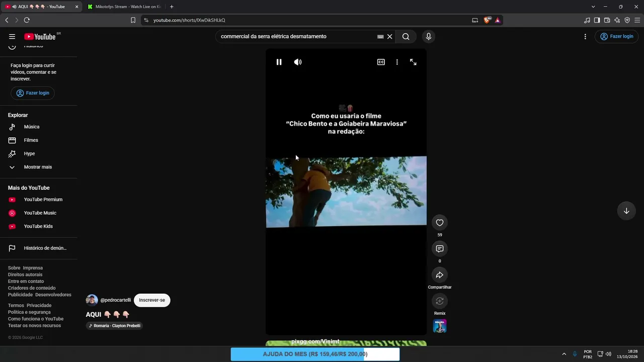Toggle closed captions on the Short
Viewport: 644px width, 362px height.
pos(381,62)
